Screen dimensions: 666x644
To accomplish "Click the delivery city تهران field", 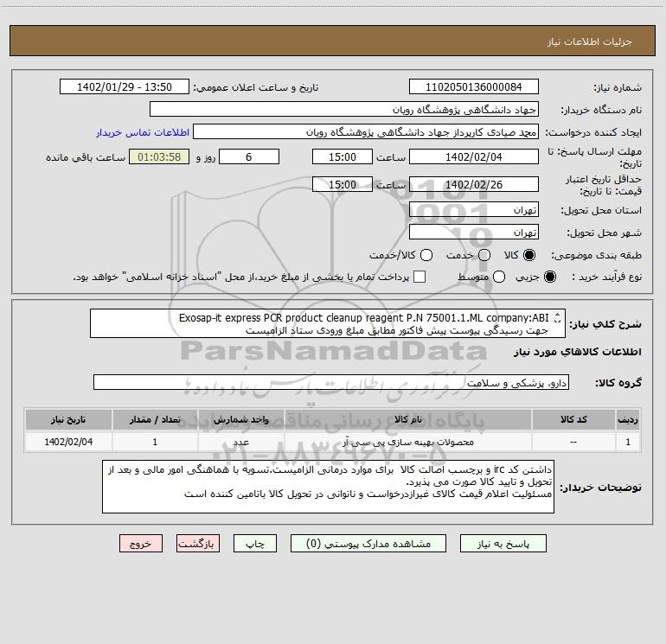I will click(x=474, y=233).
